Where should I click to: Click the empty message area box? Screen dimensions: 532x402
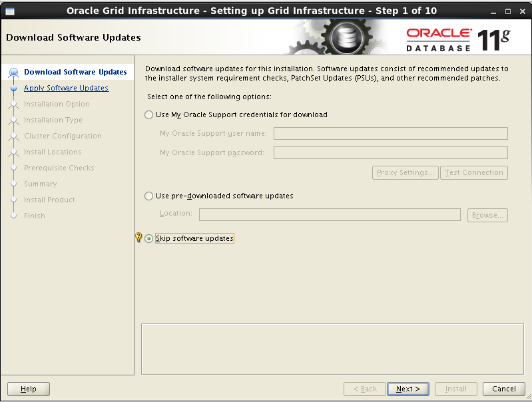point(332,349)
